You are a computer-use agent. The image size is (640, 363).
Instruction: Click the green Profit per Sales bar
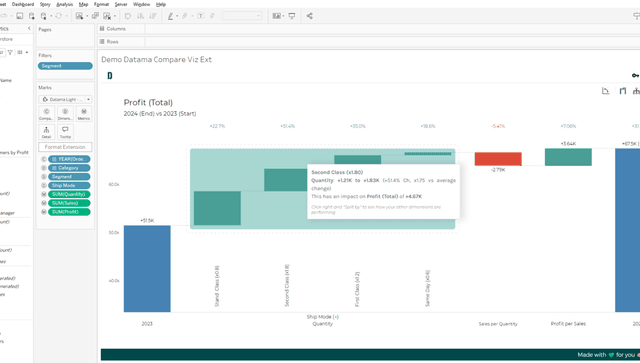(x=568, y=157)
